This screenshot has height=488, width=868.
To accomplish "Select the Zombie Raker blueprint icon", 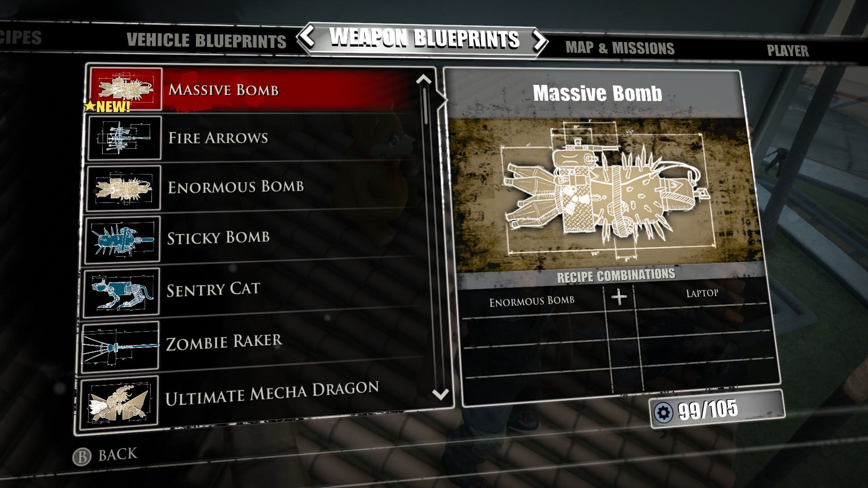I will coord(123,343).
